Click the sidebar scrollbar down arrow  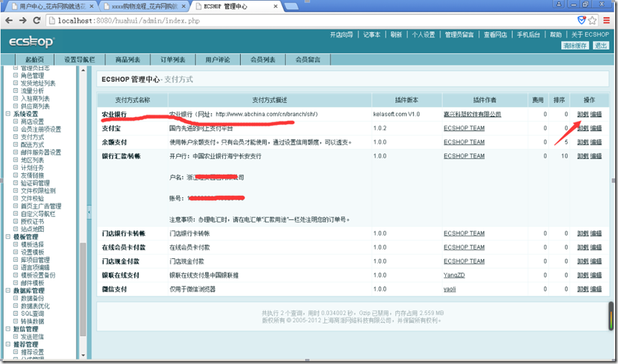pyautogui.click(x=83, y=355)
